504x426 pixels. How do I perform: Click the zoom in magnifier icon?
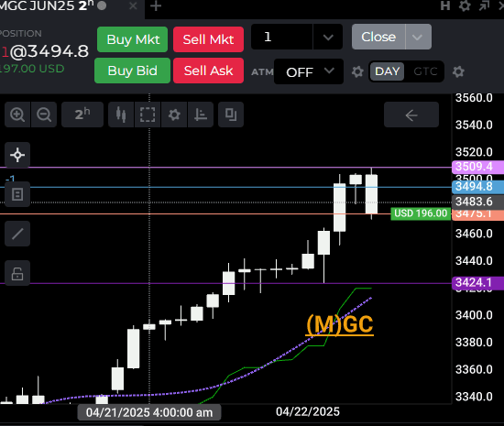(17, 115)
